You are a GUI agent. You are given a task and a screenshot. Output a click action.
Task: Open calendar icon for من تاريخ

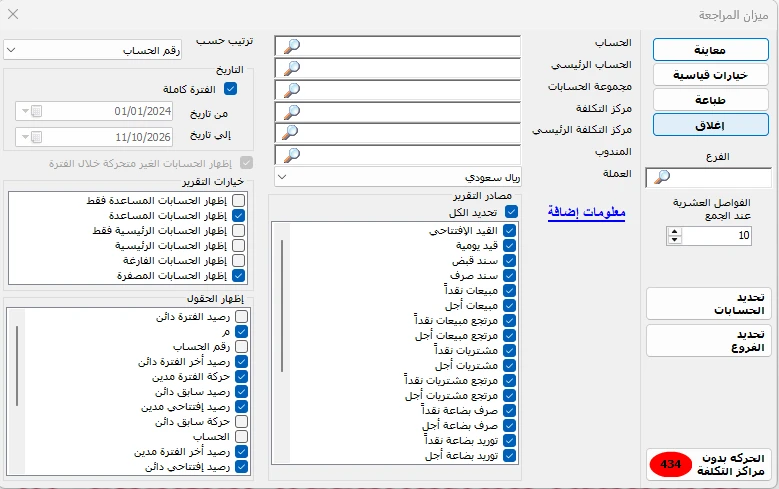coord(36,111)
